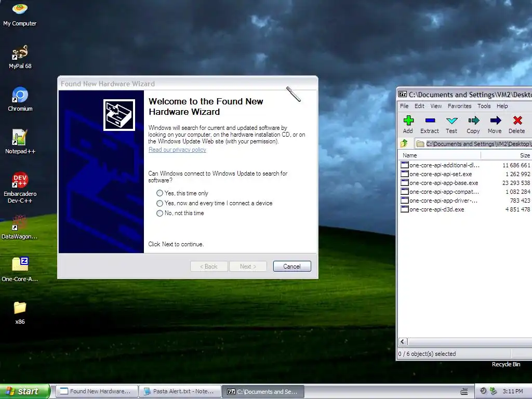532x399 pixels.
Task: Open Help menu in 7-Zip
Action: (x=502, y=106)
